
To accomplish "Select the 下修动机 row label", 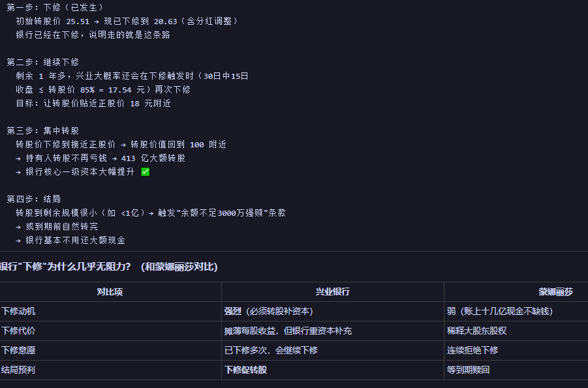I will point(18,311).
